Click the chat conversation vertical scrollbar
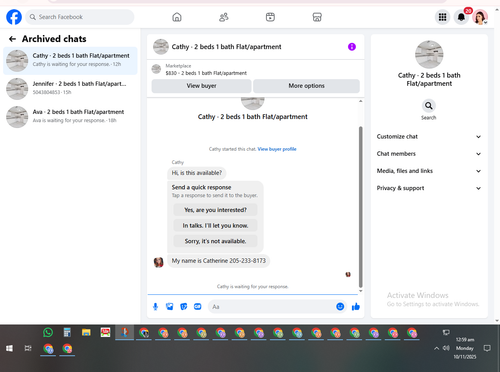500x372 pixels. [360, 207]
